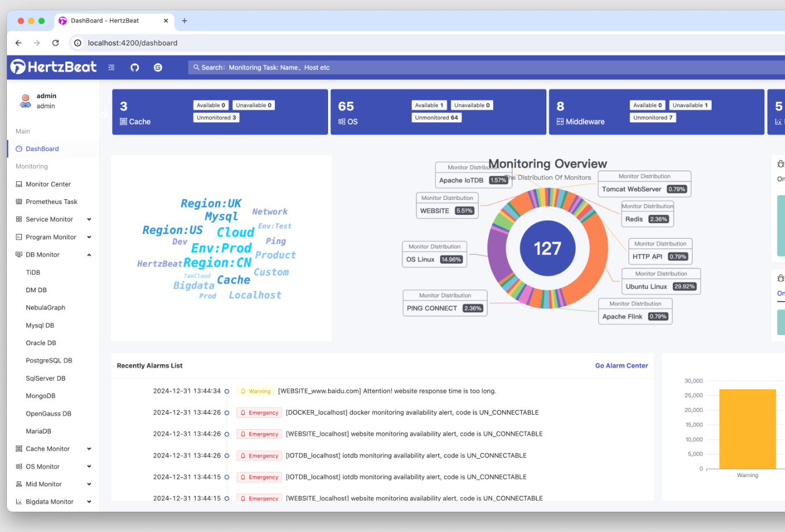This screenshot has height=532, width=785.
Task: Click the Unmonitored 64 tag on OS card
Action: point(436,118)
